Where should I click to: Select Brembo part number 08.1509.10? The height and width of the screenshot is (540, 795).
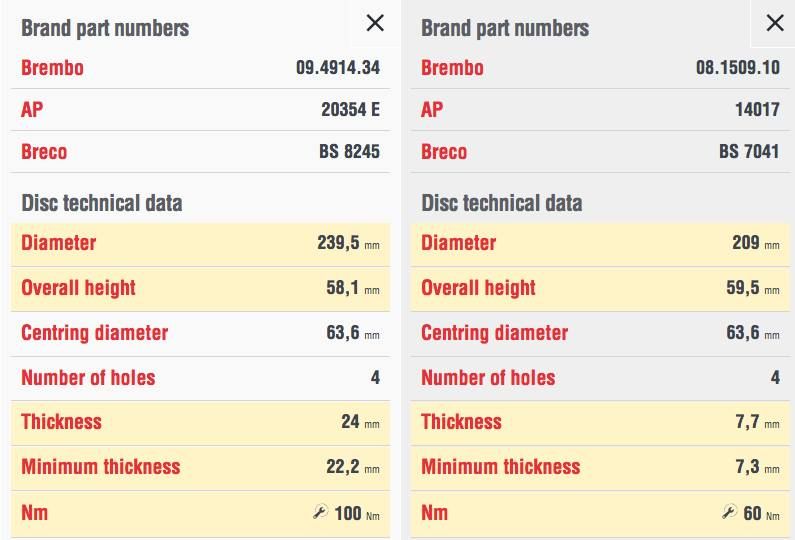click(x=737, y=68)
